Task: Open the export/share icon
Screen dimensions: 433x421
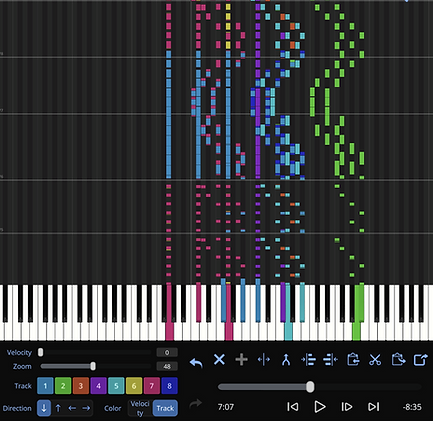Action: [420, 360]
